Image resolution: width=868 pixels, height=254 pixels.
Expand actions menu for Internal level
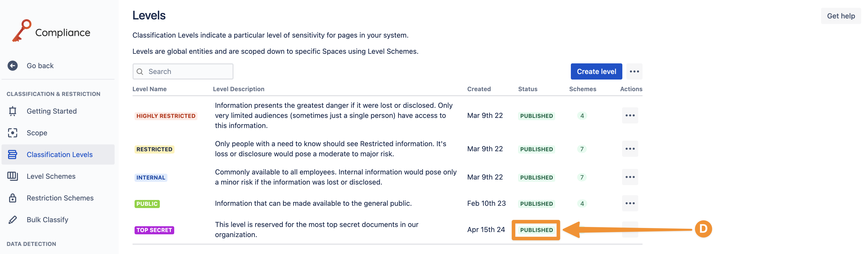point(629,177)
